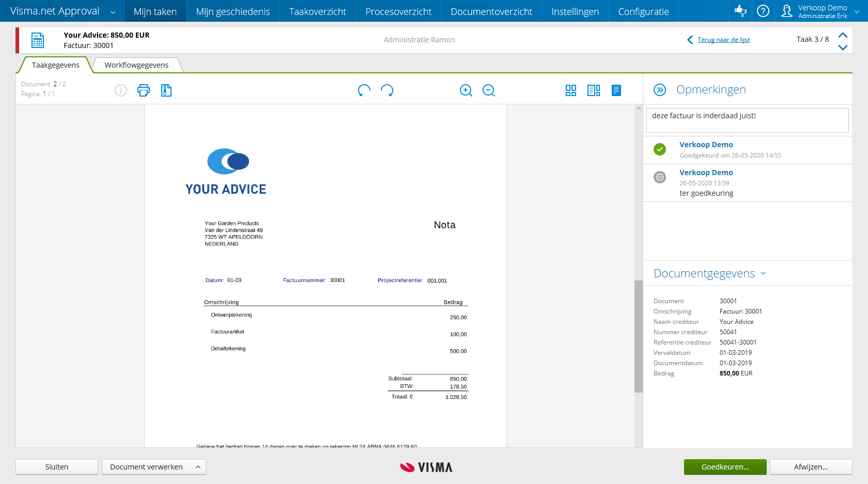868x484 pixels.
Task: Open the Visma.net Approval app dropdown
Action: (113, 12)
